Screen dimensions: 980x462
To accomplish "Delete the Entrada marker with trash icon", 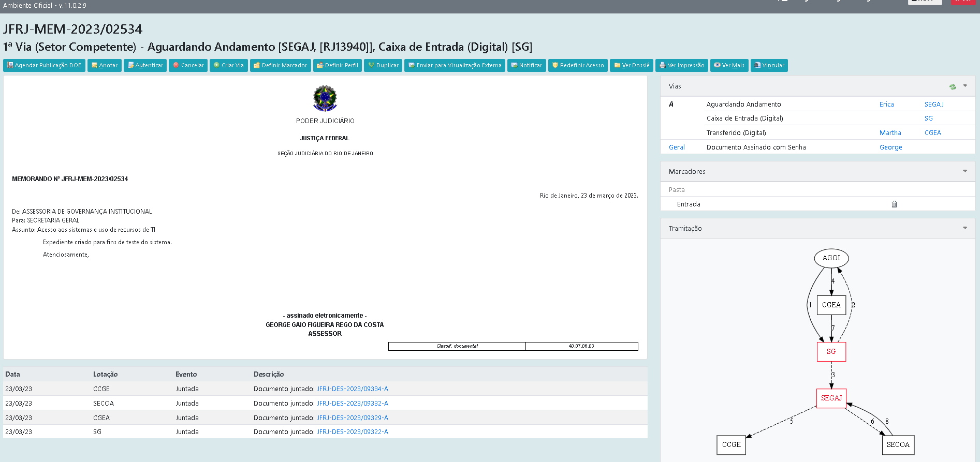I will 894,204.
